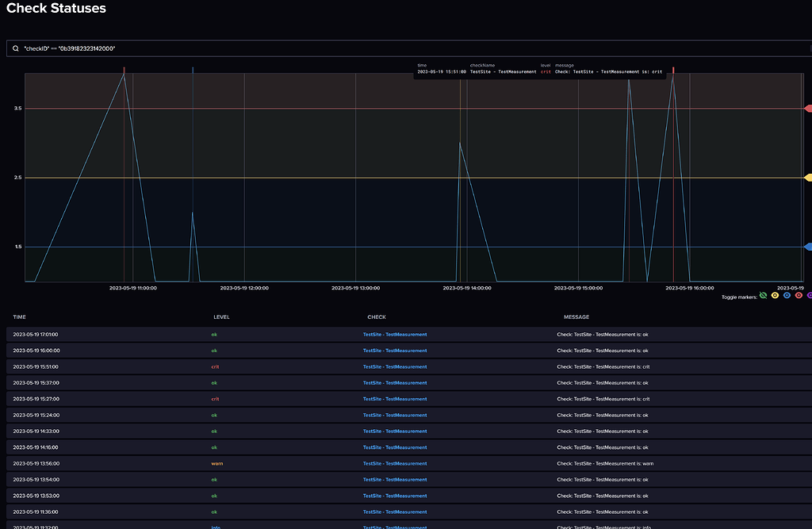Click the CHECK column header
The width and height of the screenshot is (812, 529).
[x=377, y=317]
